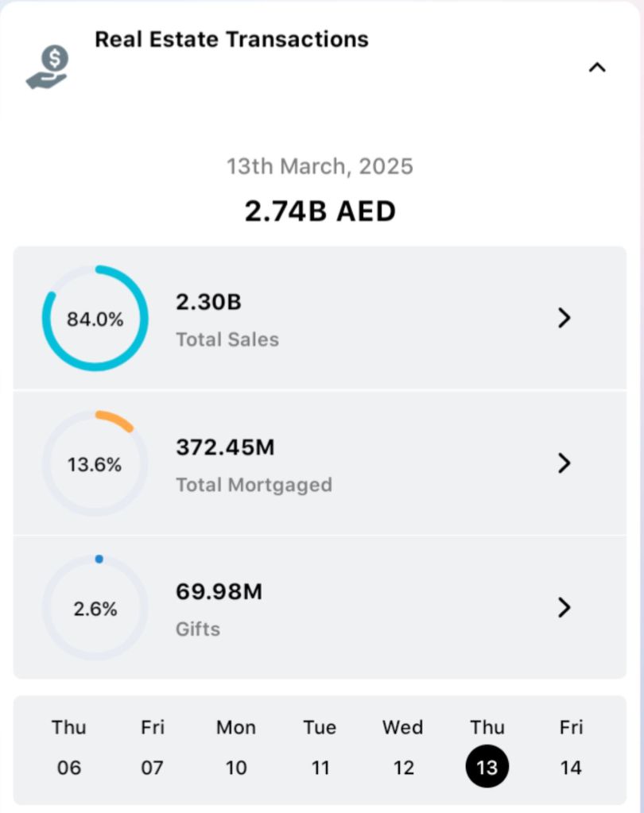Collapse the Real Estate Transactions panel
Image resolution: width=644 pixels, height=813 pixels.
point(596,68)
